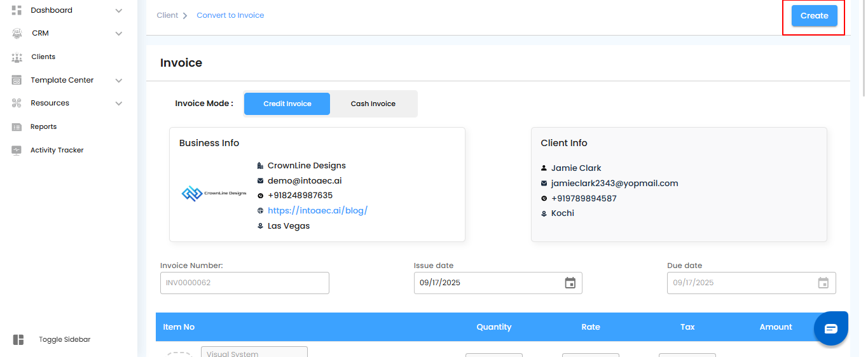Click the Amount column header

tap(776, 327)
